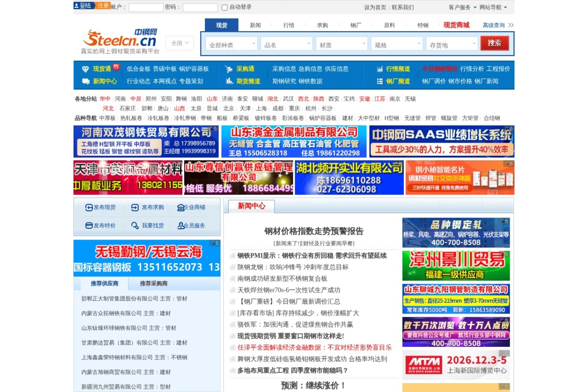
Task: Select 石家庄 in 各地分站
Action: pos(127,109)
